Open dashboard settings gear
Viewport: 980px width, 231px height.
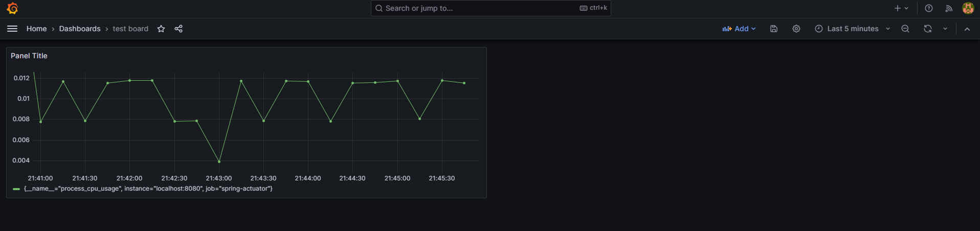(x=796, y=29)
